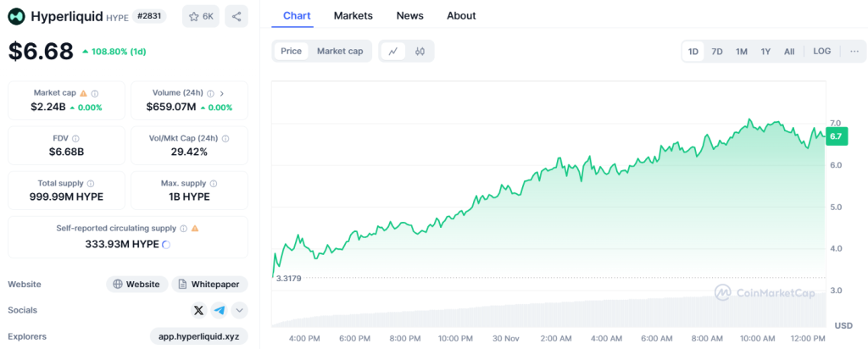The height and width of the screenshot is (349, 868).
Task: Select the Market cap toggle option
Action: pyautogui.click(x=340, y=51)
